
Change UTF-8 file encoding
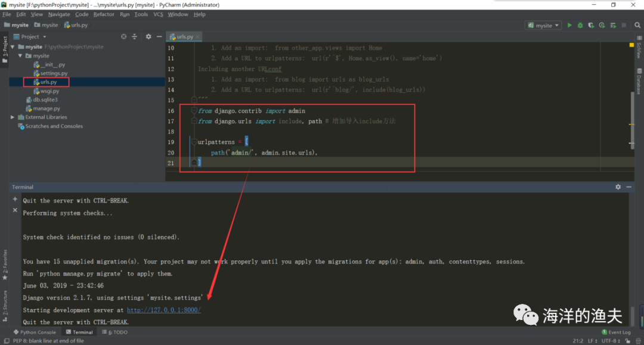611,341
